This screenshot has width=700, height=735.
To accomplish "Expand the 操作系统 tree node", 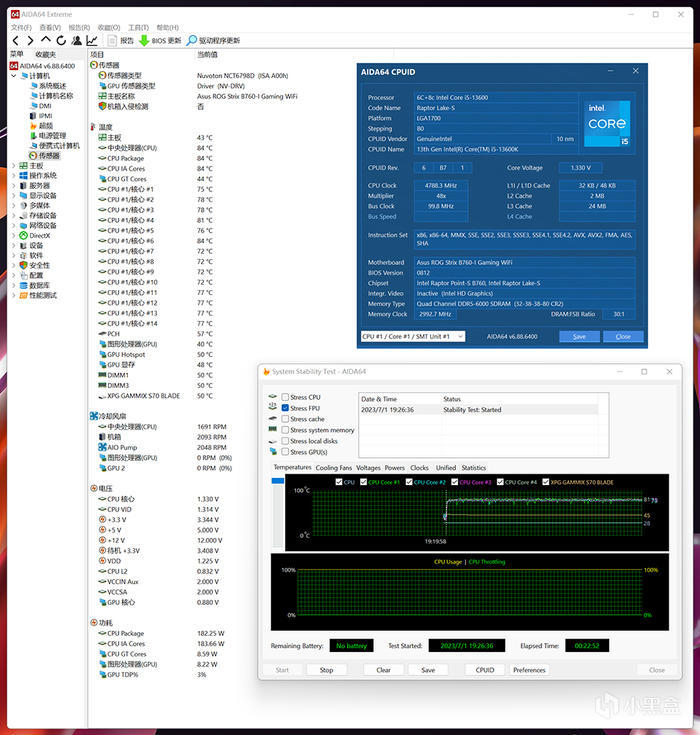I will [14, 176].
